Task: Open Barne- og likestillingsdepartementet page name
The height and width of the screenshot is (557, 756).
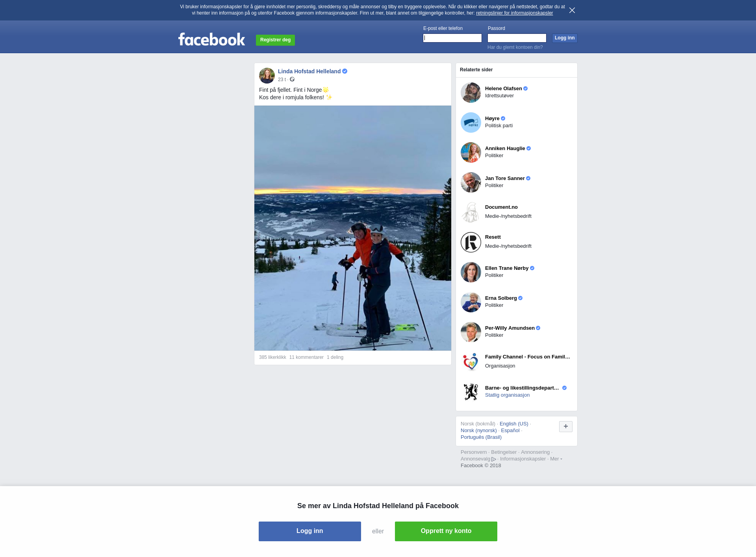Action: click(x=522, y=388)
